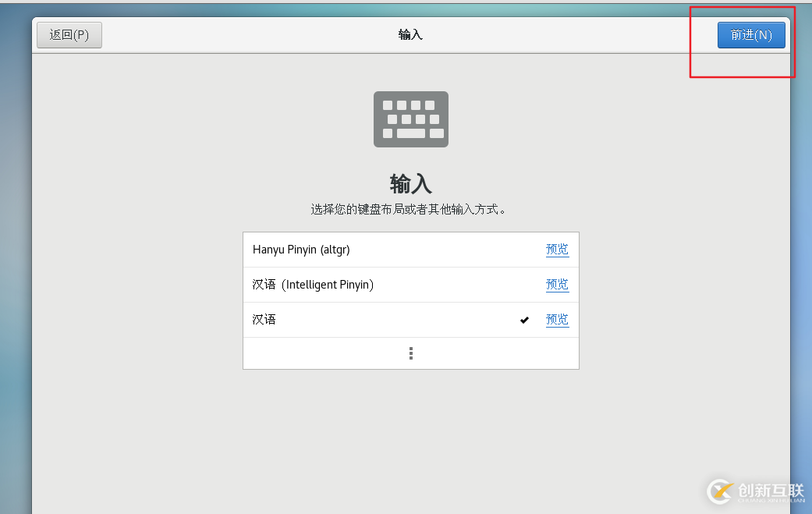The image size is (812, 514).
Task: Open preview for Hanyu Pinyin (altgr)
Action: [557, 249]
